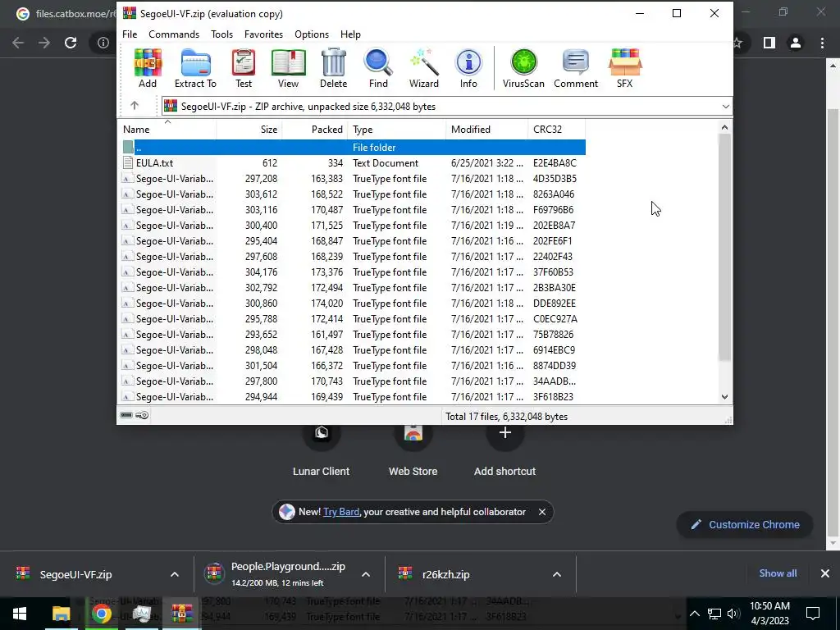The width and height of the screenshot is (840, 630).
Task: Run Test on the archive
Action: pyautogui.click(x=243, y=68)
